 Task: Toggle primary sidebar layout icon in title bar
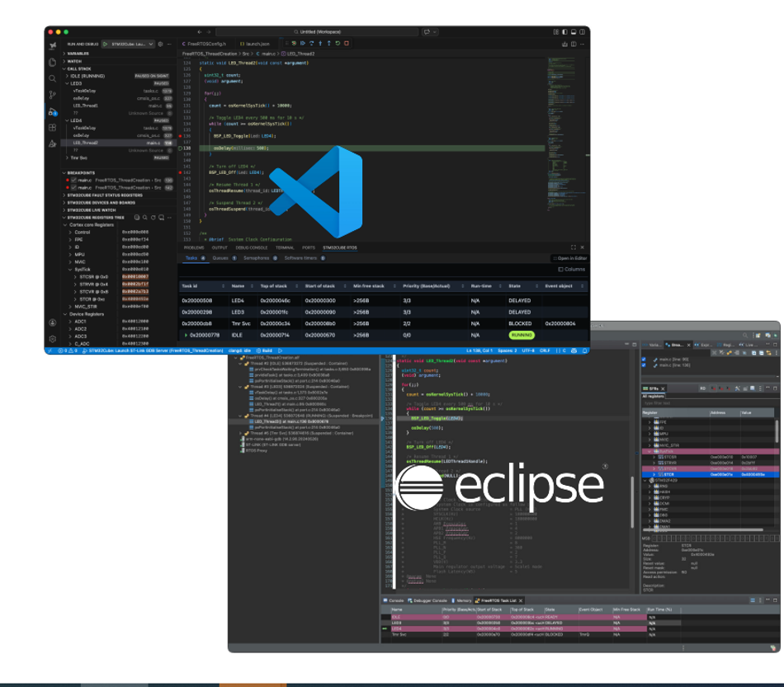[564, 32]
